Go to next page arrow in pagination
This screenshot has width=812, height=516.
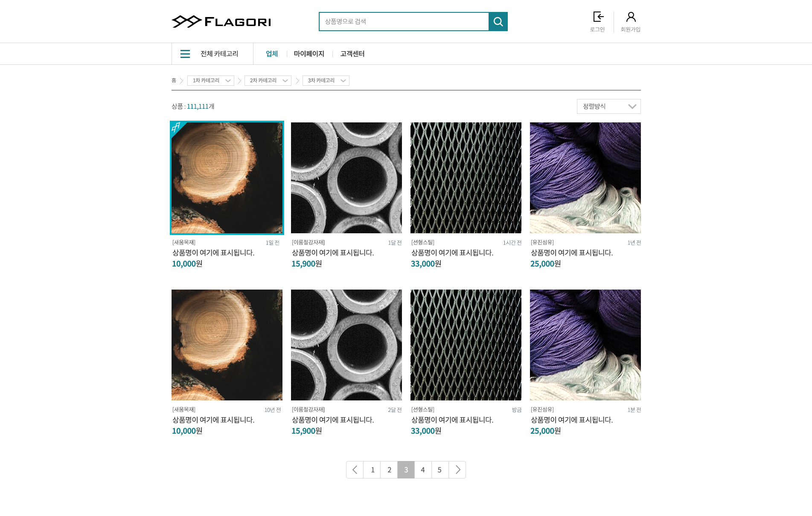click(x=457, y=470)
